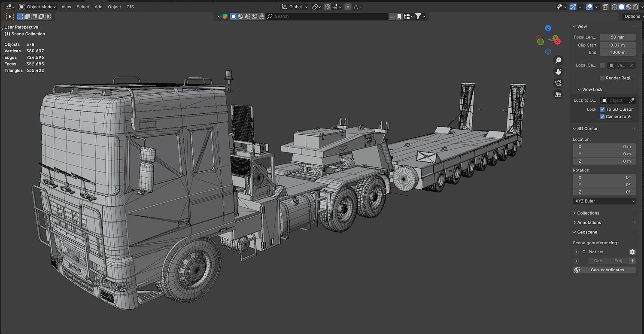Click the plus icon next to Proj
Image resolution: width=644 pixels, height=334 pixels.
point(632,261)
